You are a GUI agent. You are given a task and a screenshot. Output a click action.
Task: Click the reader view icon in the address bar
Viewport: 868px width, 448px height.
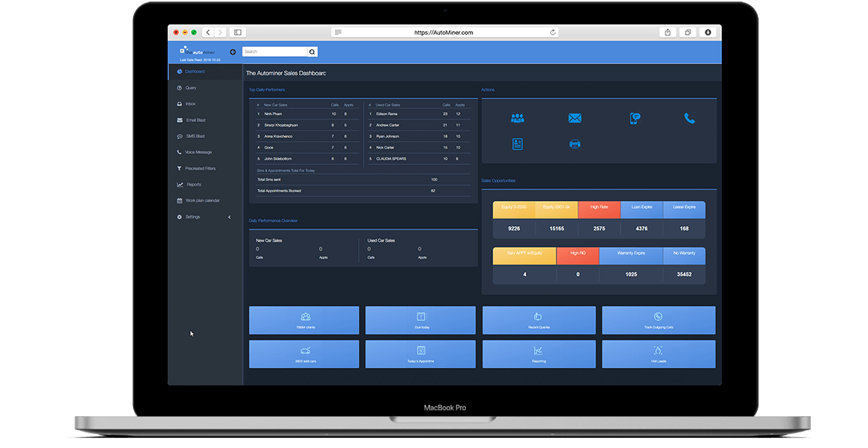339,33
